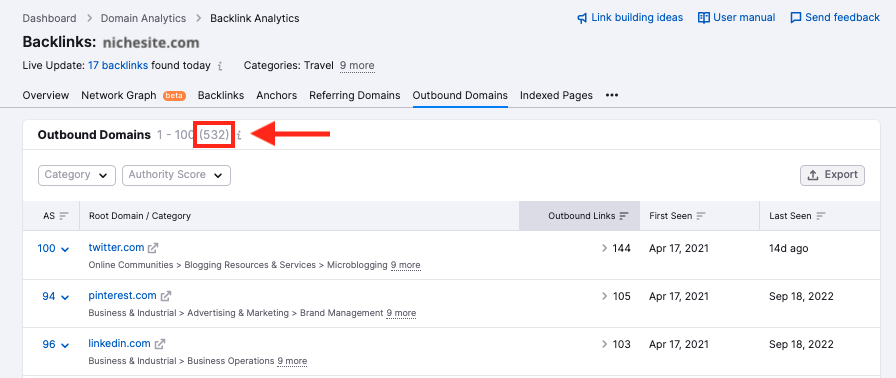Viewport: 896px width, 378px height.
Task: Open Link building ideas link
Action: (630, 18)
